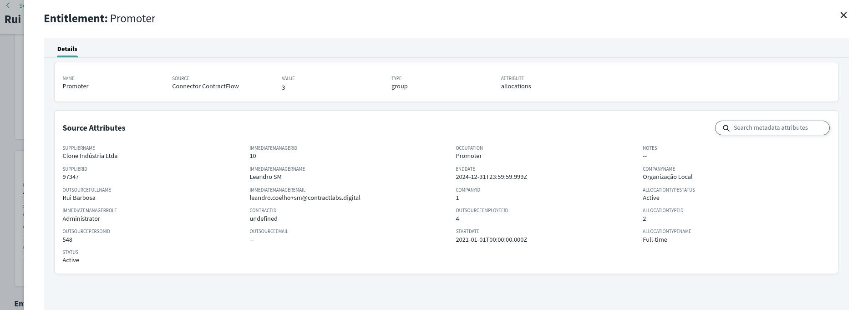This screenshot has width=868, height=310.
Task: Click the outsource full name Rui Barbosa
Action: pyautogui.click(x=79, y=198)
